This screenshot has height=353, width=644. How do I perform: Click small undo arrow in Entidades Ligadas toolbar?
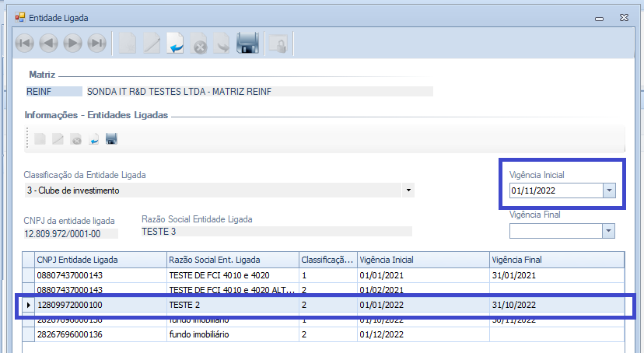click(93, 139)
